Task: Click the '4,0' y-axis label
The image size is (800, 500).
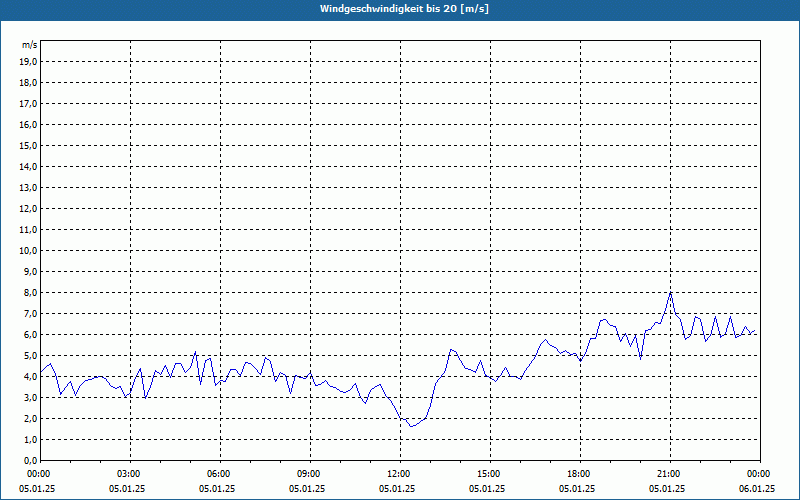Action: pyautogui.click(x=31, y=377)
